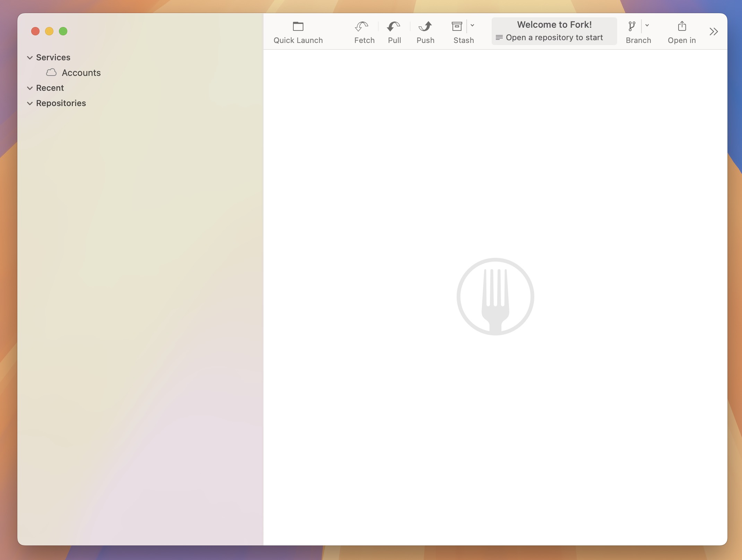Click the Pull icon in the toolbar
The height and width of the screenshot is (560, 742).
point(394,26)
